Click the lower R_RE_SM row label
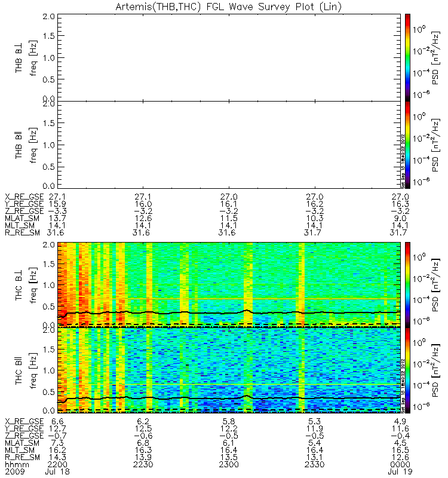This screenshot has height=478, width=448. tap(22, 457)
